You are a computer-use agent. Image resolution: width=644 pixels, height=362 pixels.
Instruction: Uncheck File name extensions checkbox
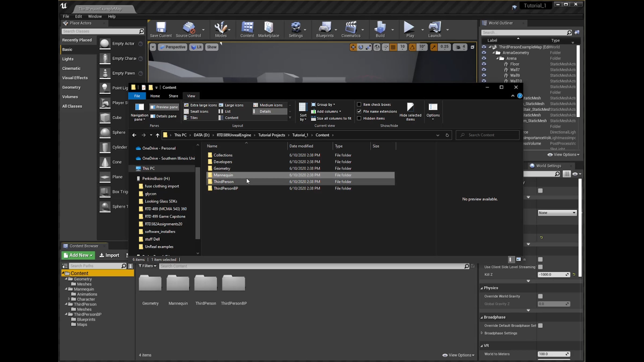click(359, 111)
